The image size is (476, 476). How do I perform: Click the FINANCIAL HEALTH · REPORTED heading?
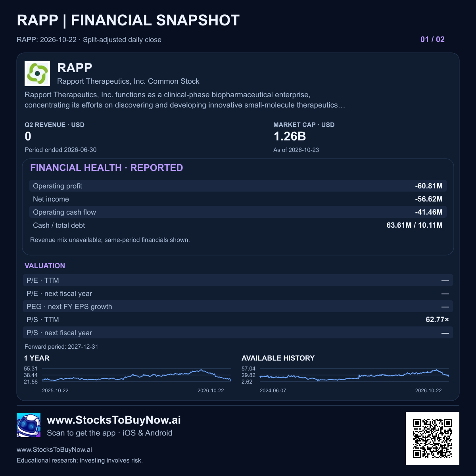[x=106, y=168]
